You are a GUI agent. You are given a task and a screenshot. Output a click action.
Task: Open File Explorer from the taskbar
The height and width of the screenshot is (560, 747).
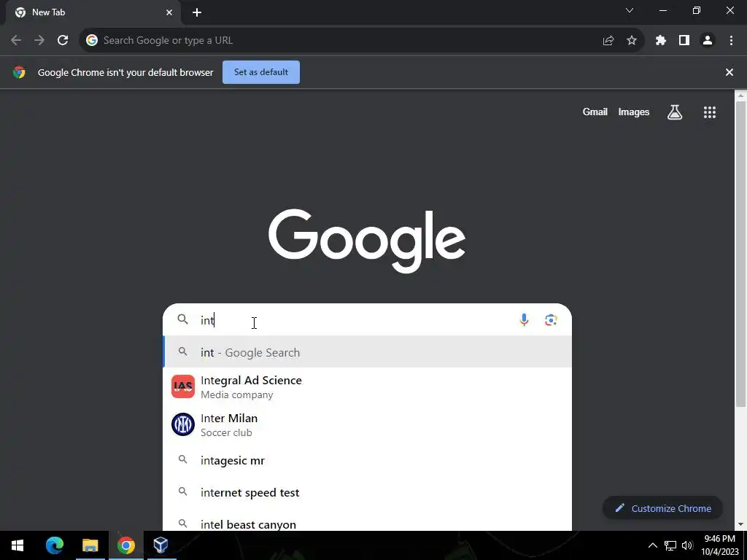(x=90, y=545)
